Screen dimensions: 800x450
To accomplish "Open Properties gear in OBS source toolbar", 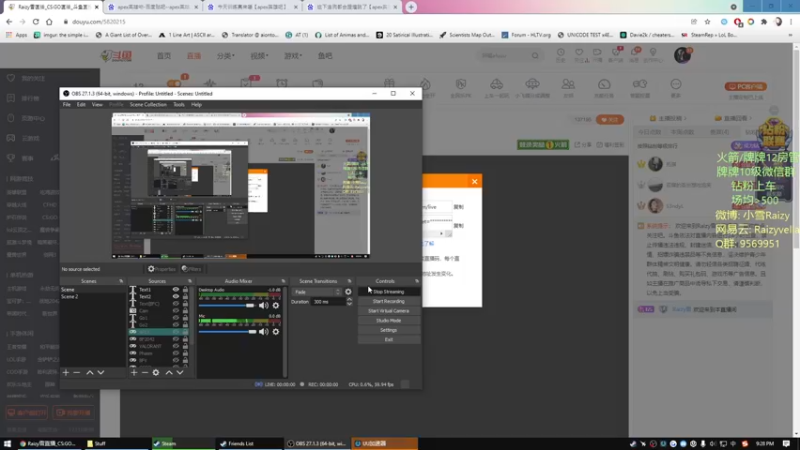I will tap(162, 269).
